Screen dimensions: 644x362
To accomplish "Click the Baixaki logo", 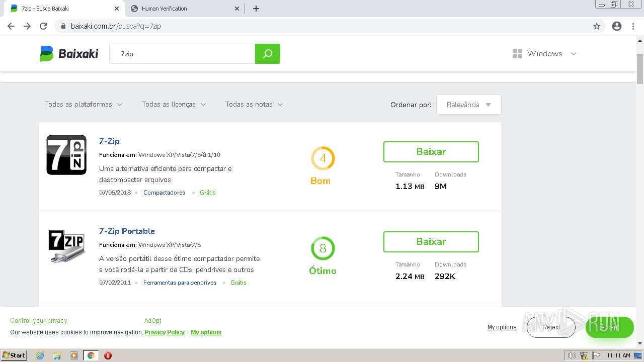I will (69, 54).
